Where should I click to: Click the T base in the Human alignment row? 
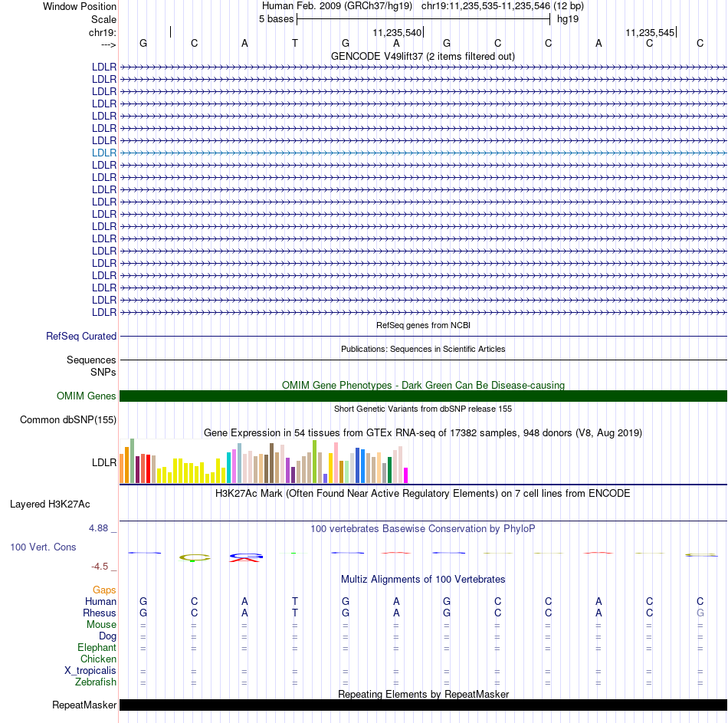[295, 601]
